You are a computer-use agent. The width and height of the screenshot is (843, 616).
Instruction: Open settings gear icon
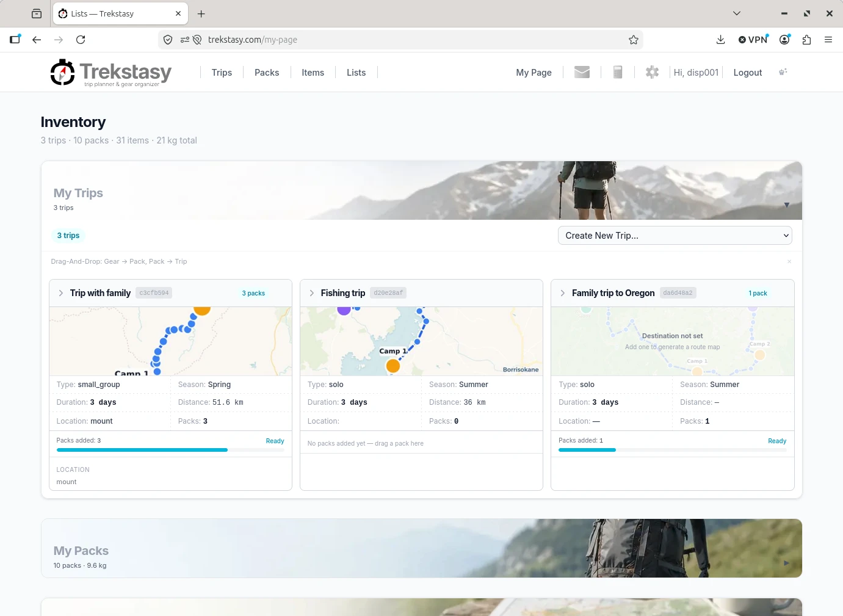point(652,72)
